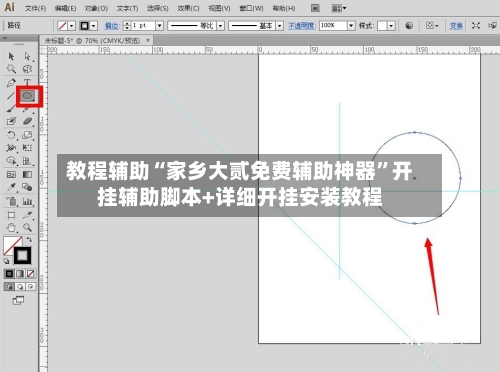Image resolution: width=500 pixels, height=372 pixels.
Task: Open the 效果(C) menu
Action: point(188,8)
